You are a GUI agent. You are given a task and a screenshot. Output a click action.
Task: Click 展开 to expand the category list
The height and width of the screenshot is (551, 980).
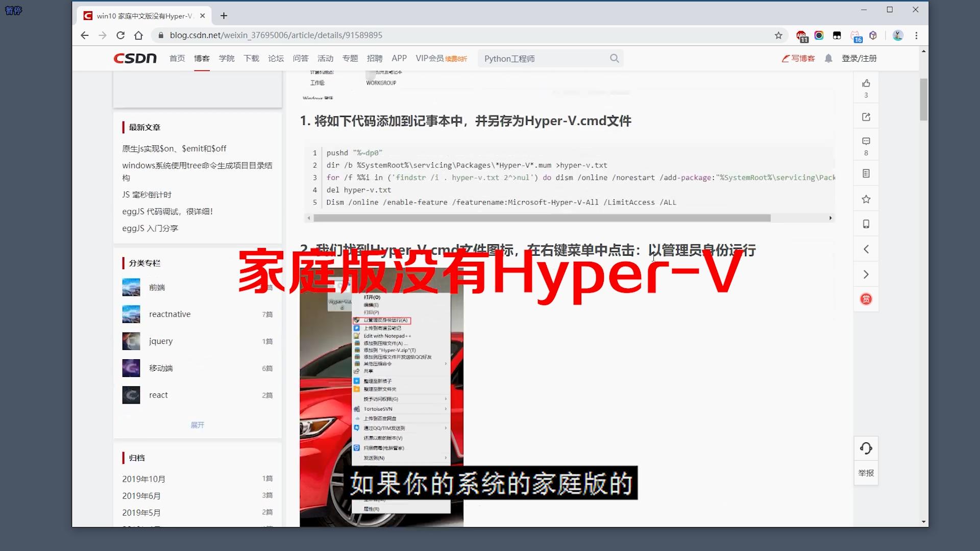[198, 424]
